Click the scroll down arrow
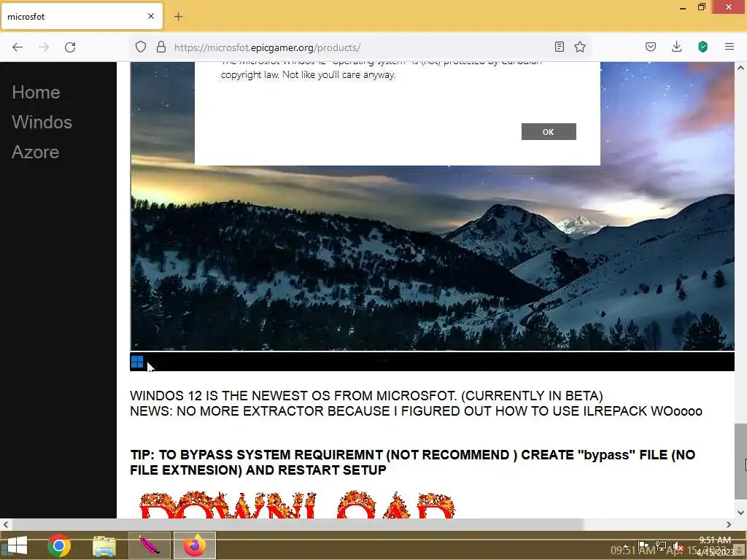 click(740, 513)
